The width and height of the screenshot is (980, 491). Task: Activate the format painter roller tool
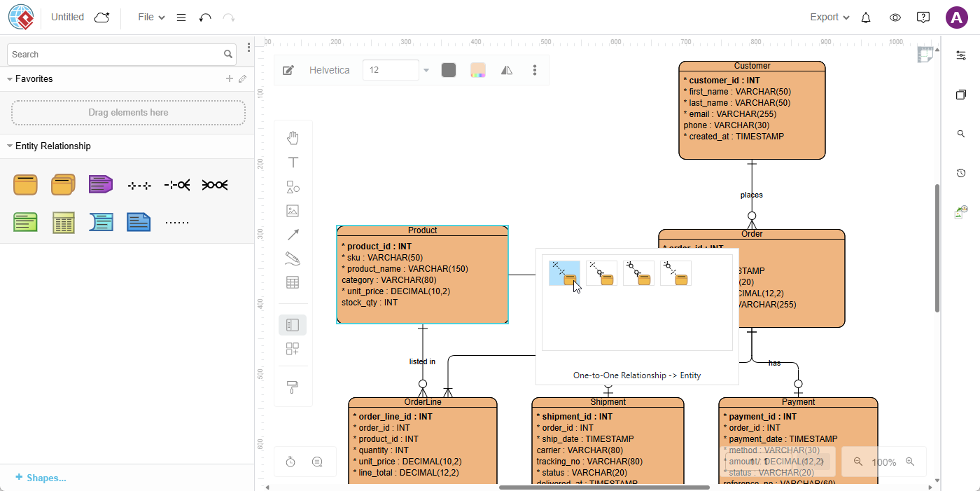pyautogui.click(x=293, y=387)
